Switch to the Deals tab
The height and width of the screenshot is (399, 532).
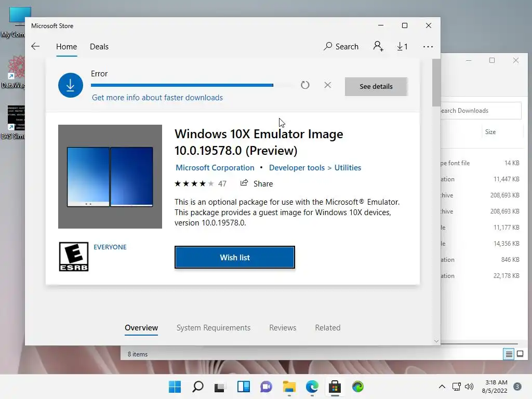coord(99,46)
